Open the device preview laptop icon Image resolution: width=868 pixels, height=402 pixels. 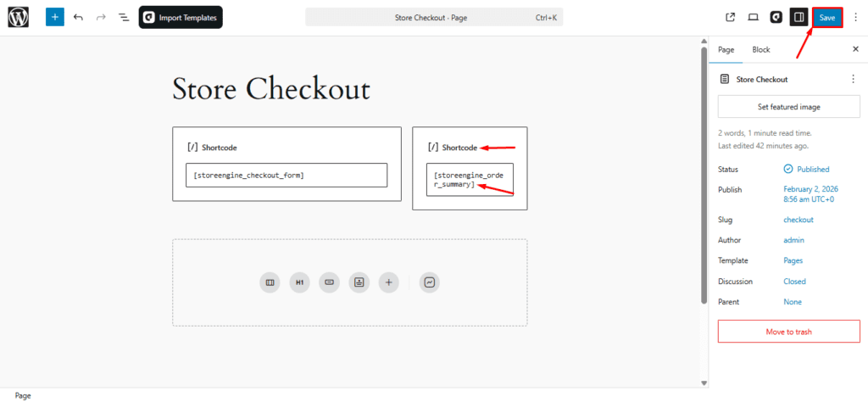pyautogui.click(x=753, y=17)
